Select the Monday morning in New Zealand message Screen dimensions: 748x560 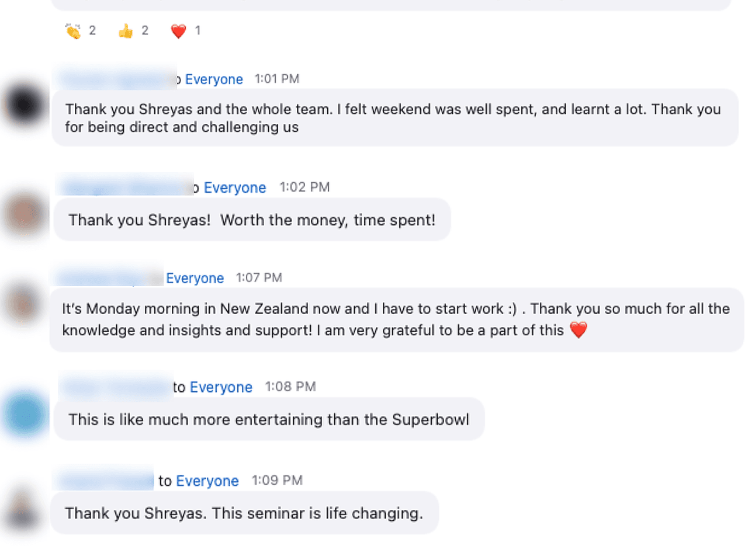pyautogui.click(x=396, y=319)
